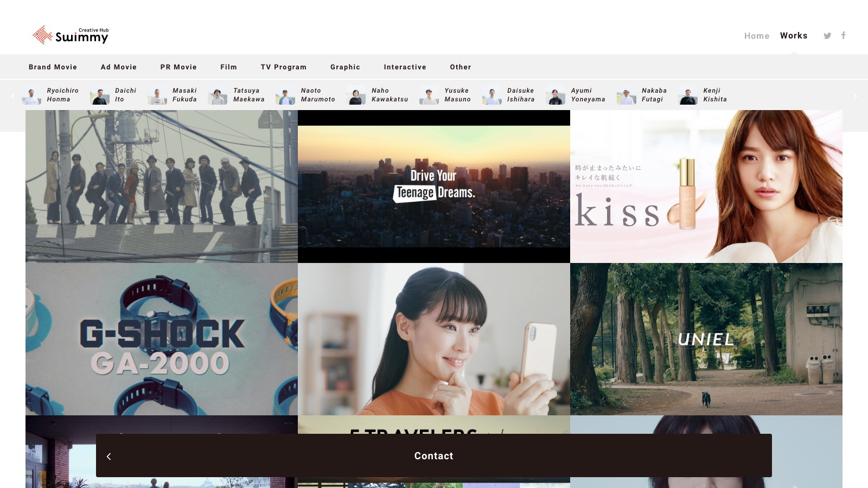This screenshot has width=868, height=488.
Task: Select Daisuke Ishihara's avatar
Action: pyautogui.click(x=492, y=96)
